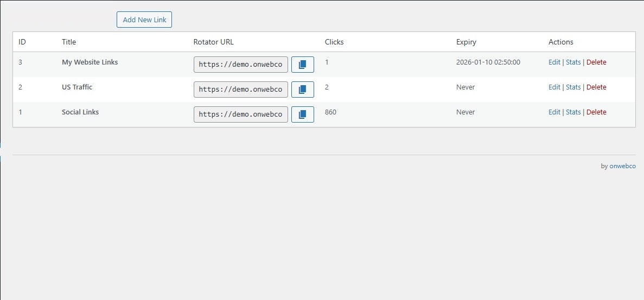Viewport: 644px width, 300px height.
Task: Open the onwebco footer link
Action: (623, 166)
